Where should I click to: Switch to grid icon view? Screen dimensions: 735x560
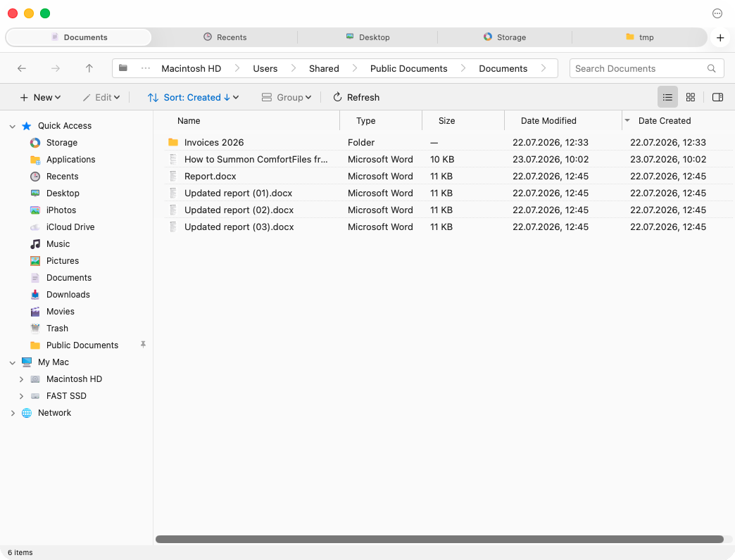[691, 97]
